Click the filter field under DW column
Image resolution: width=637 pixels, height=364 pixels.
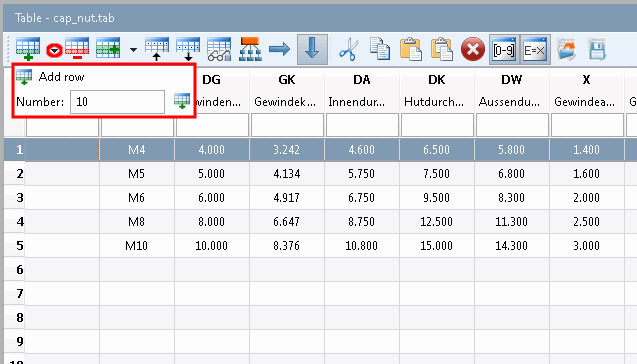tap(512, 125)
